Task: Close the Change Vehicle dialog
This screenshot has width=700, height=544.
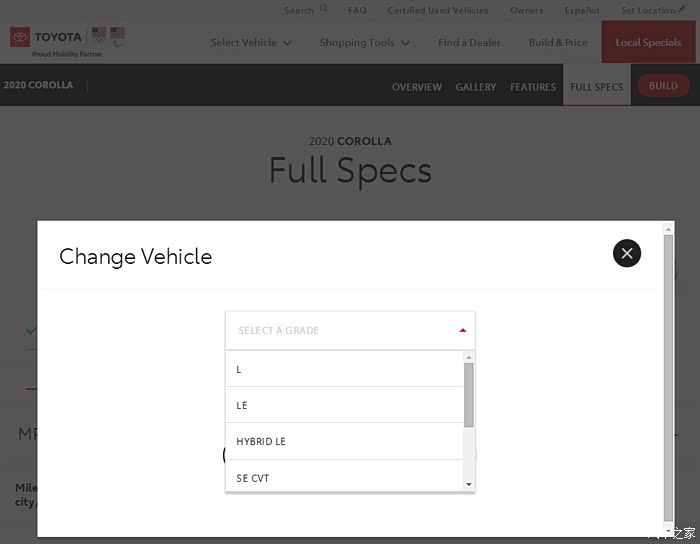Action: click(627, 253)
